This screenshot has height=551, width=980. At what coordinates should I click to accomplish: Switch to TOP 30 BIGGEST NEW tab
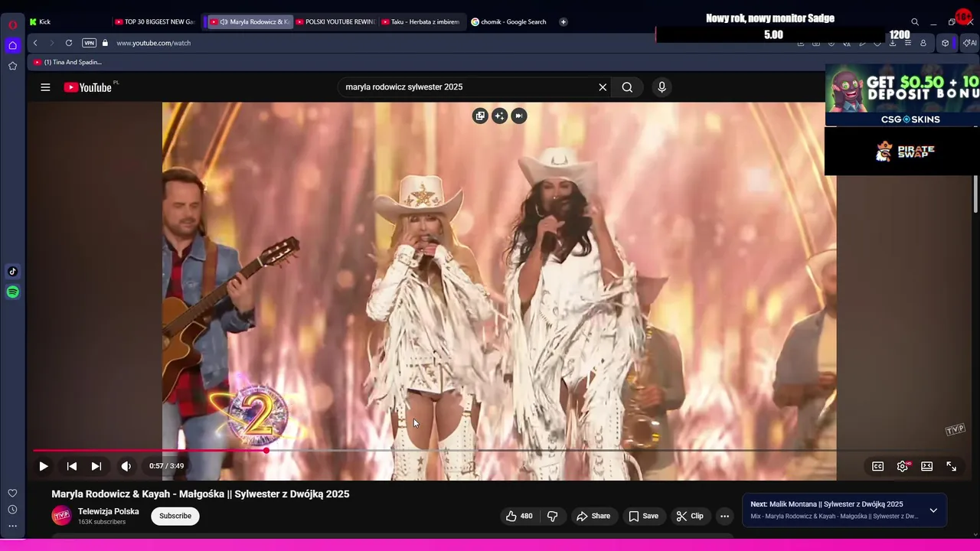155,22
